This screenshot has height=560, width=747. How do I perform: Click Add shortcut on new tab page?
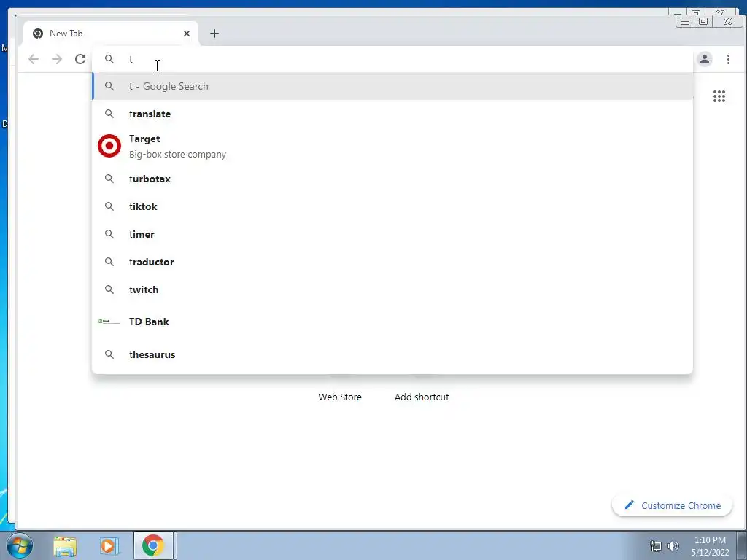(x=422, y=397)
